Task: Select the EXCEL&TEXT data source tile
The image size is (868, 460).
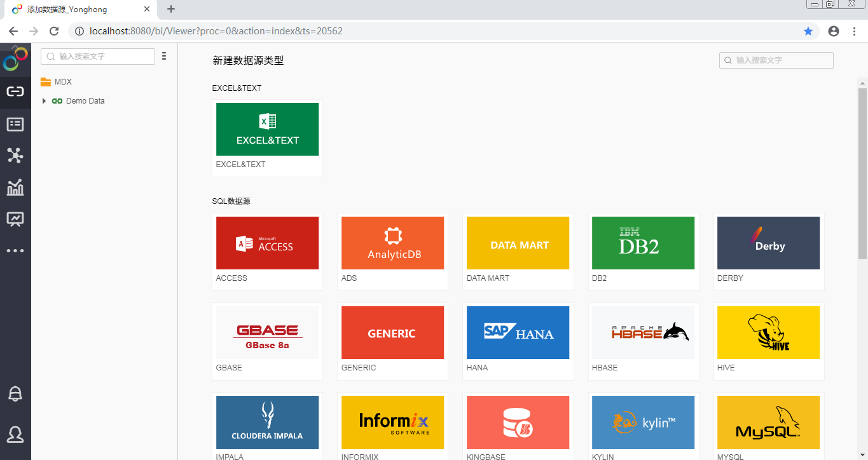Action: 267,130
